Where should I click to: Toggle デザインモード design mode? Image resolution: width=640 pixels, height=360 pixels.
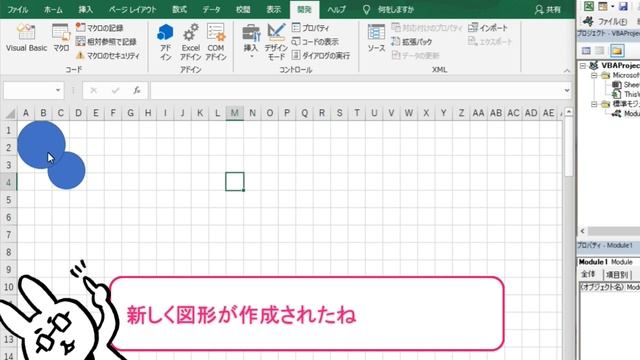276,42
